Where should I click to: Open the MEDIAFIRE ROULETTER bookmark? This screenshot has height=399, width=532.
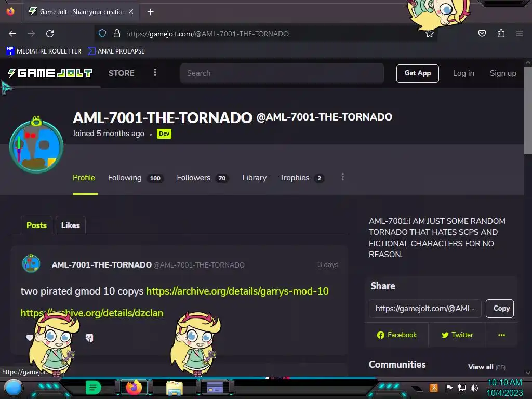click(44, 51)
